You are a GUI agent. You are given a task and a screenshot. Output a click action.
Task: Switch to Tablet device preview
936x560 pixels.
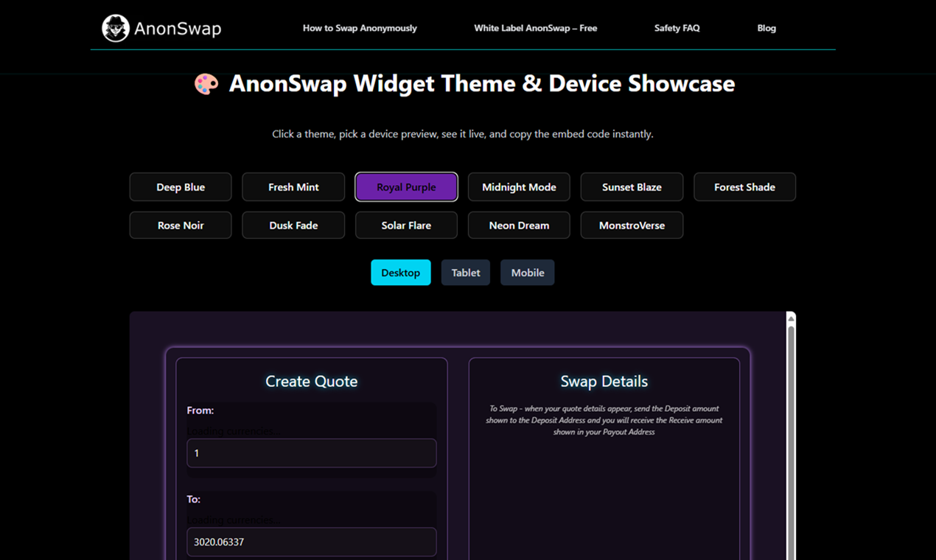point(466,273)
